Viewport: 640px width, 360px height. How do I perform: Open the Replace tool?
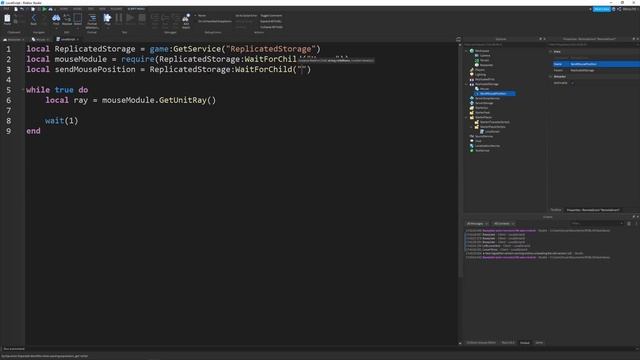tap(67, 19)
